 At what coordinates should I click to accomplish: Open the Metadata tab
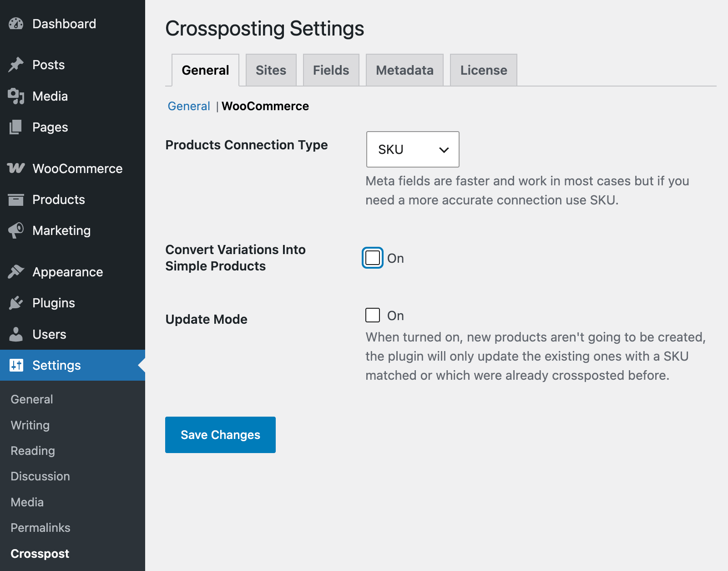point(404,70)
